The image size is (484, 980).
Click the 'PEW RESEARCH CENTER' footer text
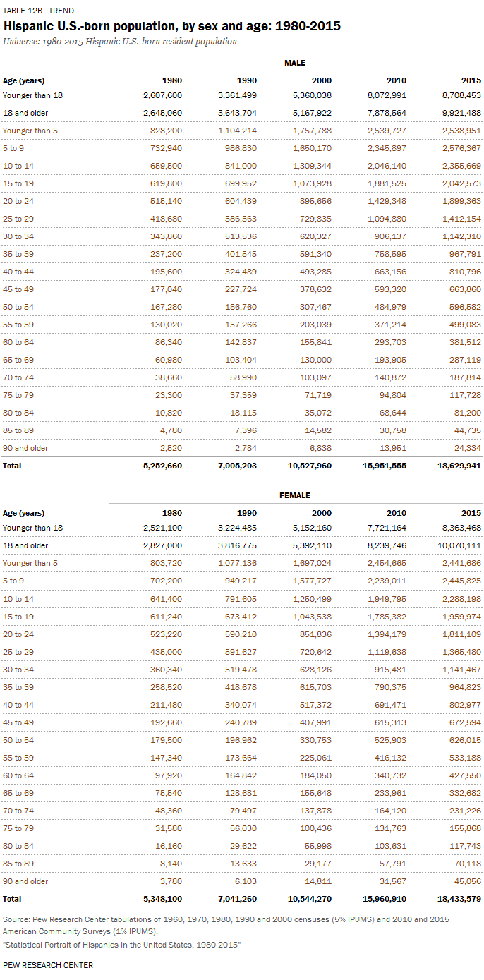tap(48, 965)
